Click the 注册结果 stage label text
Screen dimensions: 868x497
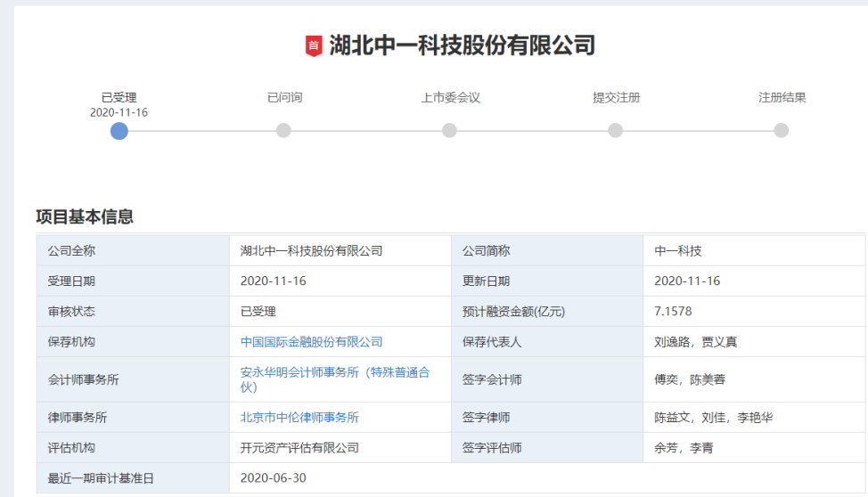coord(782,97)
